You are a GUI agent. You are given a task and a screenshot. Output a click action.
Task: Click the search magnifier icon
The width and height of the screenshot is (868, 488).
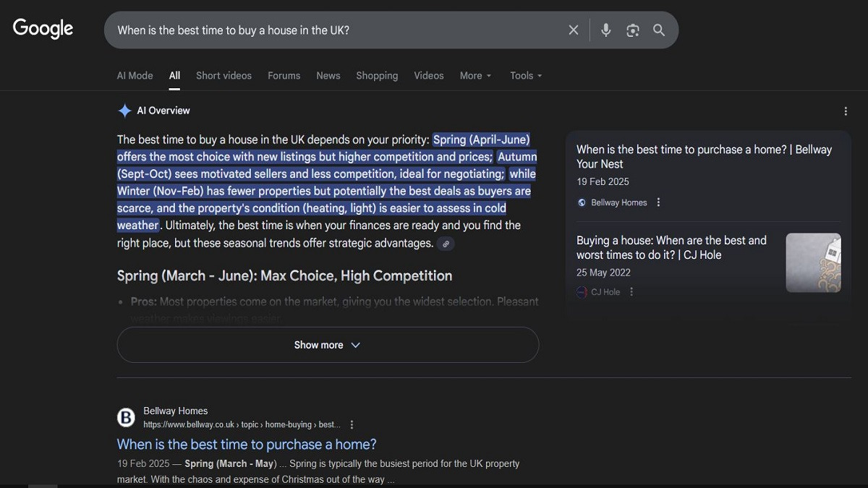[659, 30]
